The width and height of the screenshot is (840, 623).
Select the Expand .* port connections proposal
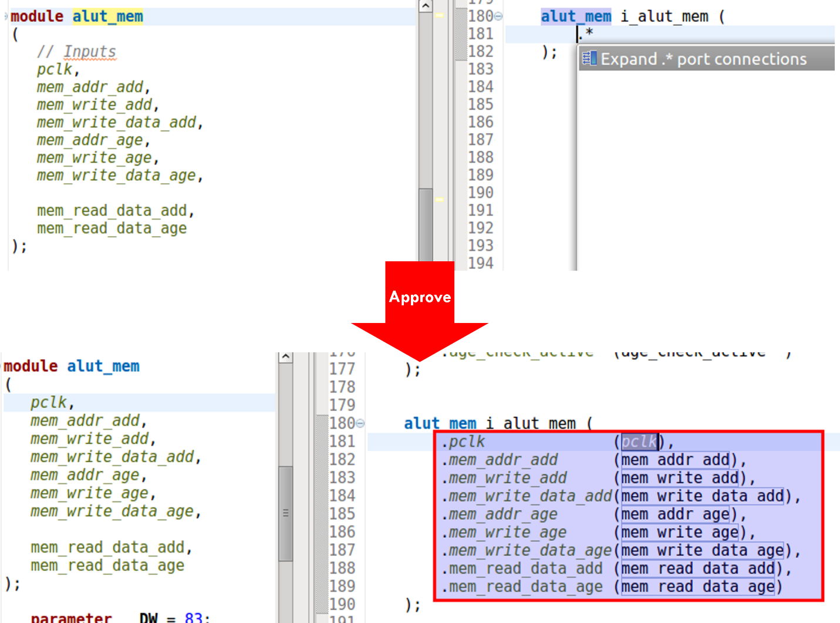pos(703,59)
